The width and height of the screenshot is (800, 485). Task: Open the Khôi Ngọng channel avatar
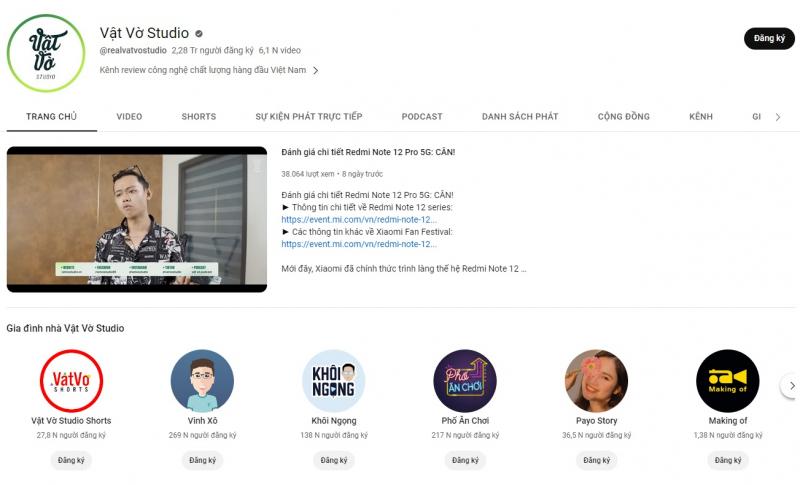(x=334, y=380)
